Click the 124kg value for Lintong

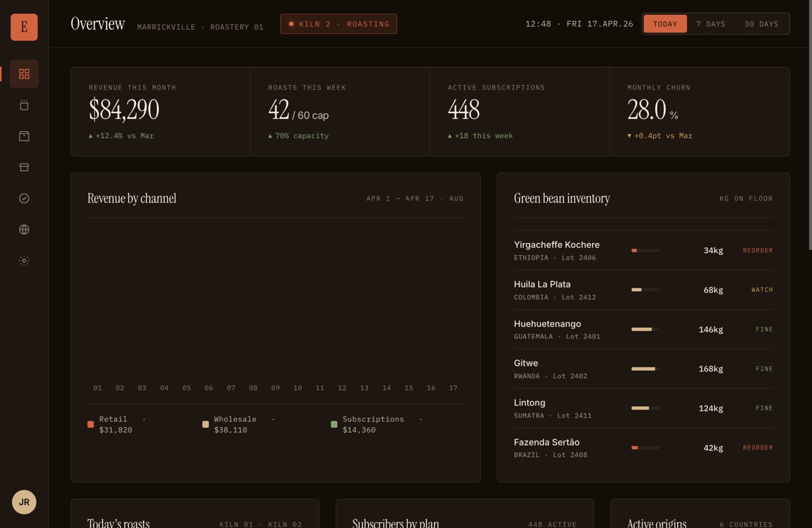point(710,408)
